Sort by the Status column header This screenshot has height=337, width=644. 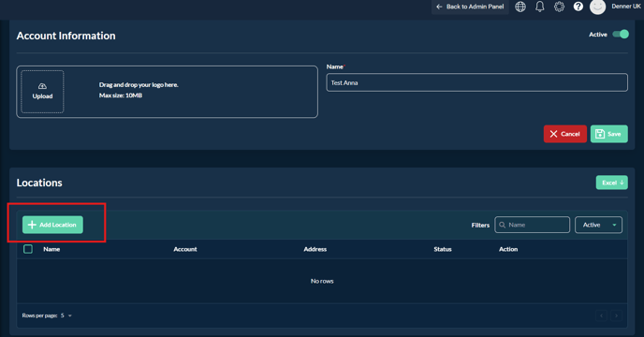coord(443,249)
